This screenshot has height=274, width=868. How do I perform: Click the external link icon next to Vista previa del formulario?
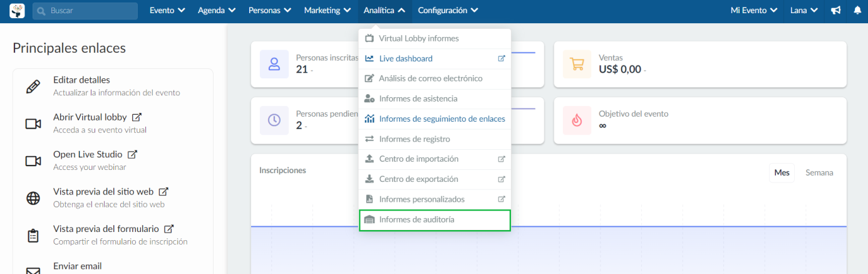[x=168, y=229]
